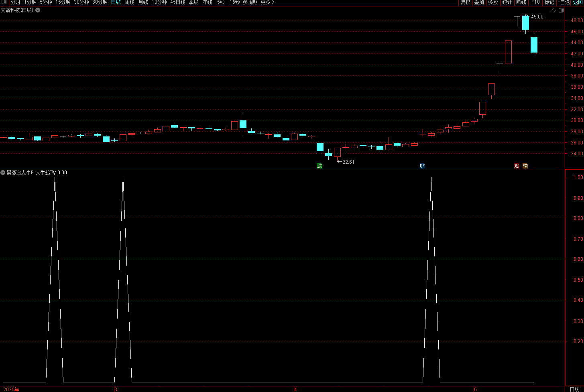Select the 周线 weekly chart tab
The height and width of the screenshot is (392, 584).
[130, 2]
